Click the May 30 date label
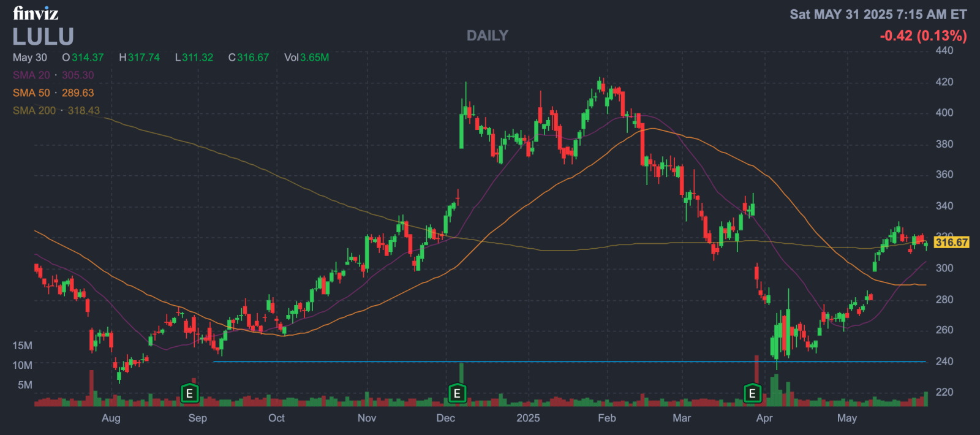This screenshot has width=980, height=435. (30, 57)
